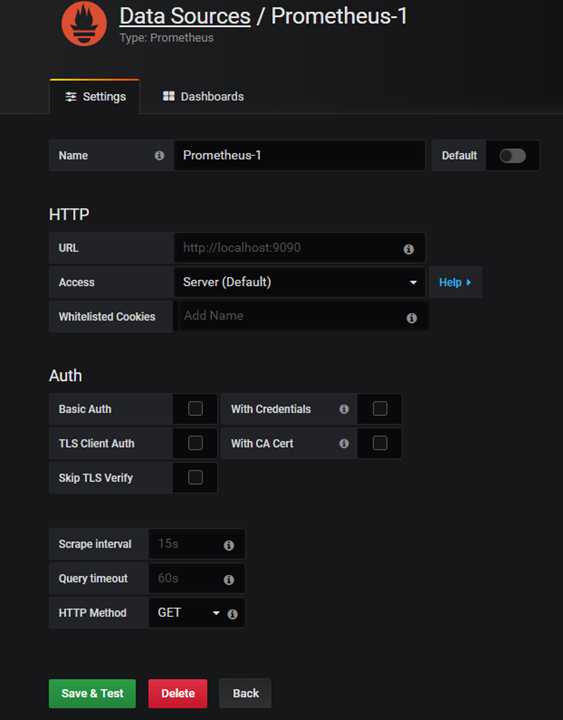Switch to the Dashboards tab
Viewport: 563px width, 720px height.
point(203,96)
